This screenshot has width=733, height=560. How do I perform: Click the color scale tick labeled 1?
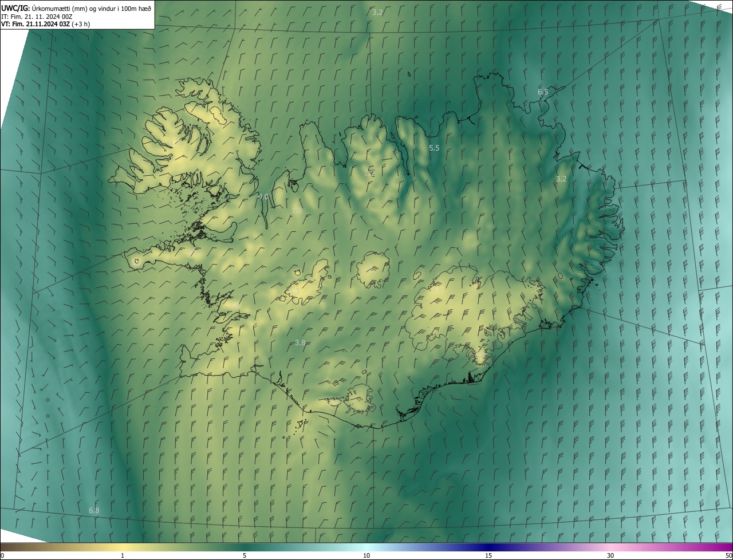[x=123, y=555]
